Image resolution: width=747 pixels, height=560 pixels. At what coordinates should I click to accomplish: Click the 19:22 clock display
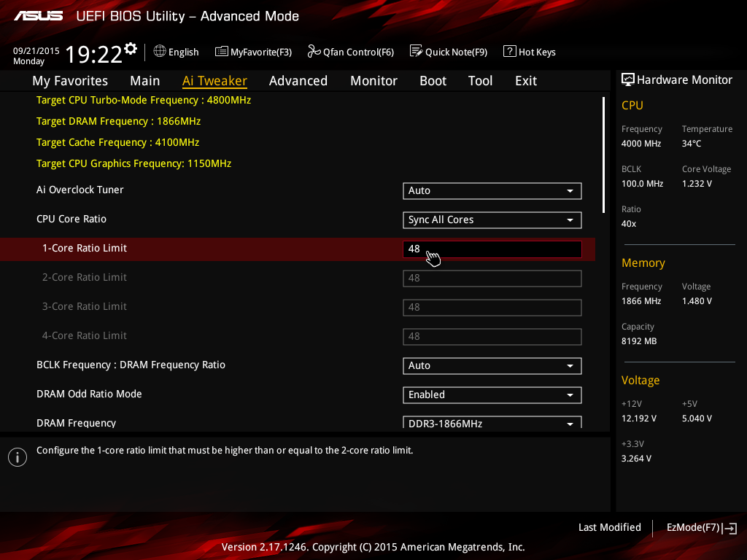click(94, 54)
